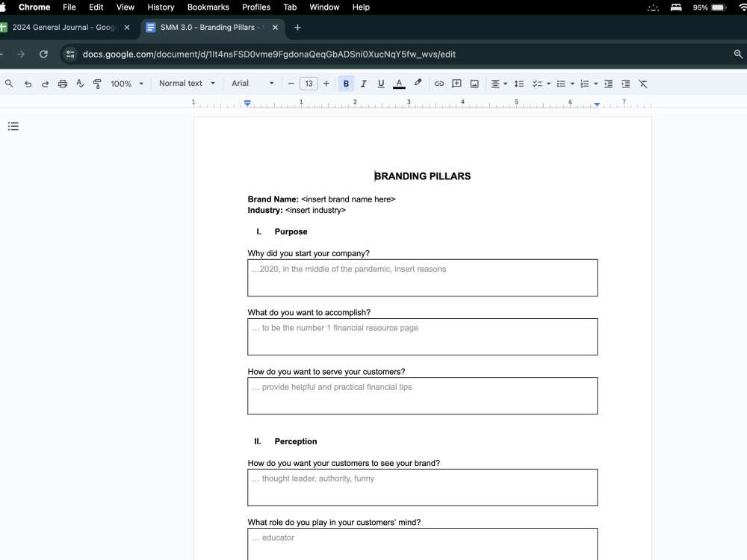The height and width of the screenshot is (560, 747).
Task: Expand the checklist menu arrow
Action: [x=549, y=84]
